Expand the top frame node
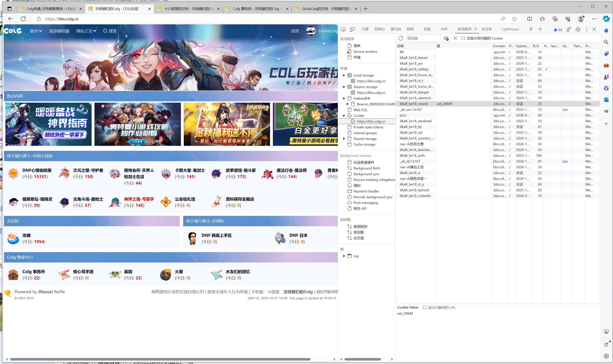 [x=344, y=256]
